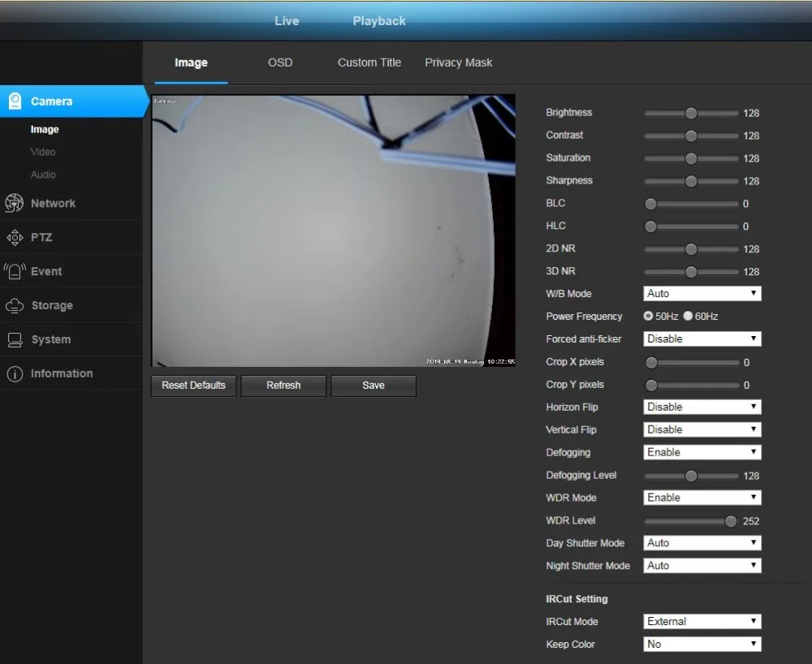
Task: Open the Network section globe icon
Action: [15, 204]
